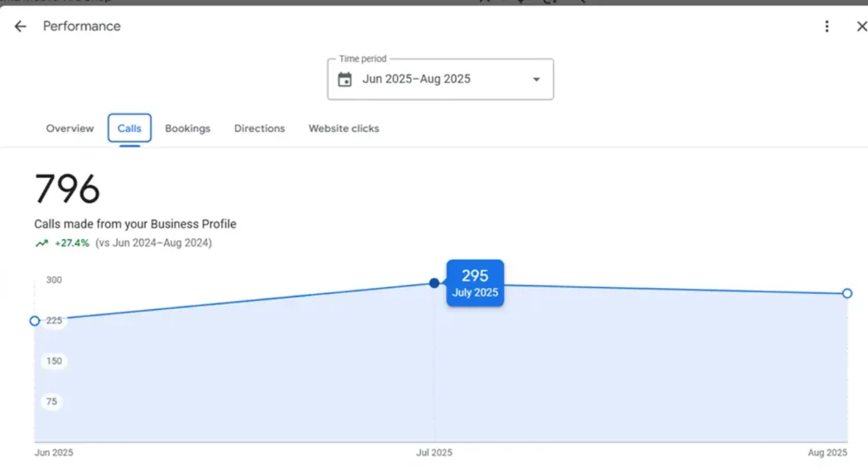Screen dimensions: 868x473
Task: Click the green trending-up arrow icon
Action: (x=42, y=244)
